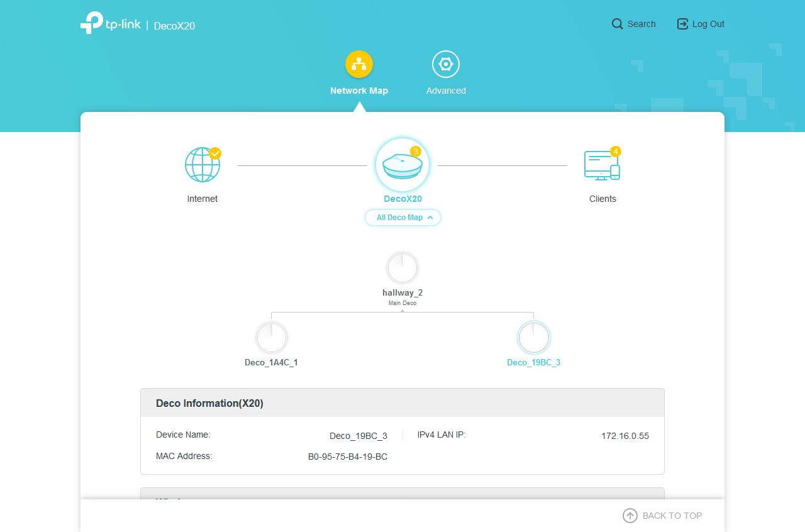This screenshot has width=805, height=532.
Task: Click the tp-link logo
Action: 110,23
